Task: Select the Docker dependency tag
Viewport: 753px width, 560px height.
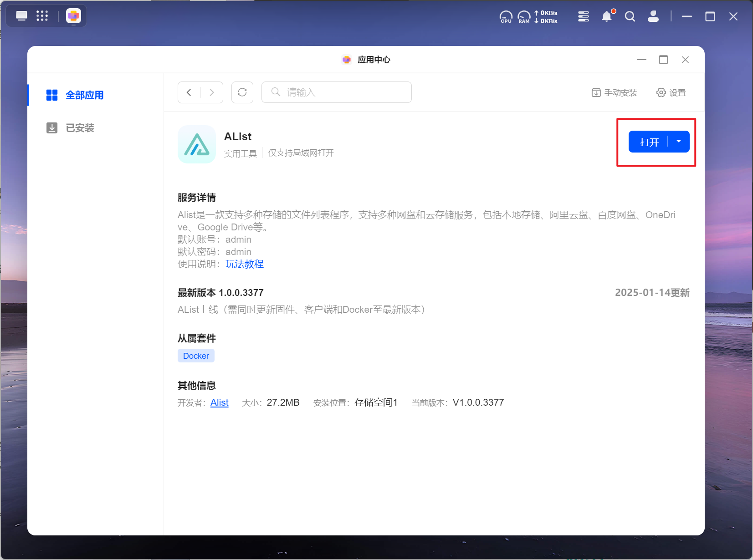Action: click(196, 356)
